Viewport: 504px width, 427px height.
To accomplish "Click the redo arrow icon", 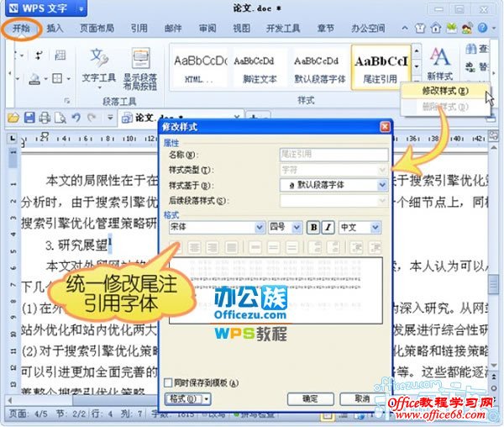I will (x=92, y=118).
